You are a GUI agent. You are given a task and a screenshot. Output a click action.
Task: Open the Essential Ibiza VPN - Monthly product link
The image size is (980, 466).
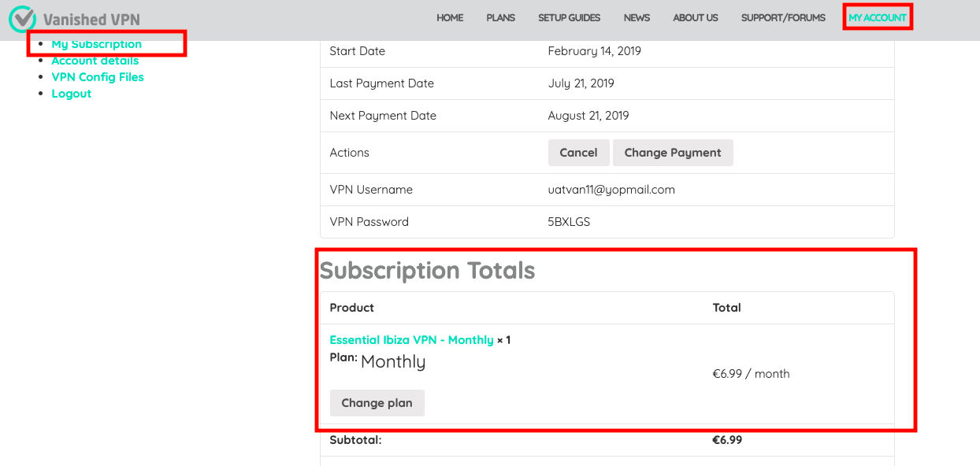(411, 340)
